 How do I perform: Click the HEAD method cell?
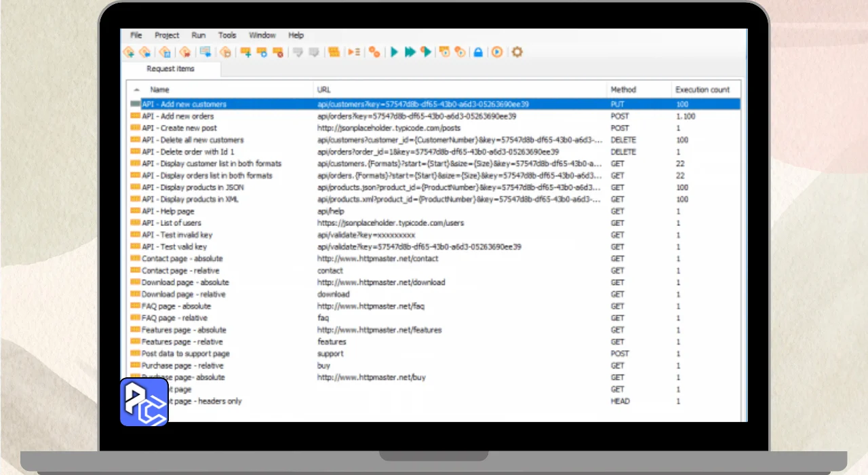coord(620,401)
